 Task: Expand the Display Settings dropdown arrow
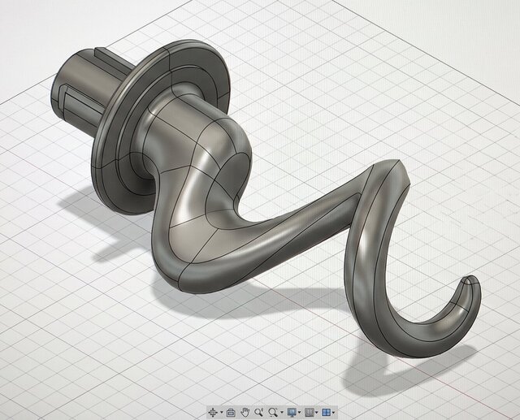point(300,413)
